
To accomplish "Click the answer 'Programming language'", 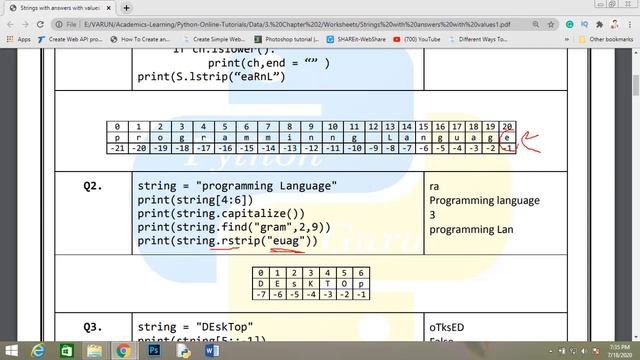I will (x=484, y=200).
